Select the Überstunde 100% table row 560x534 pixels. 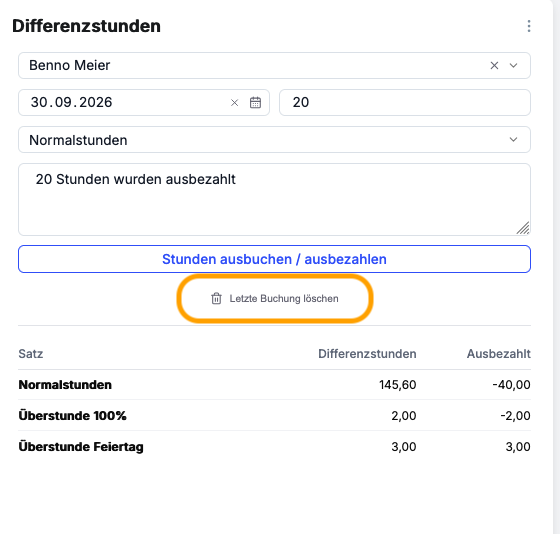pyautogui.click(x=274, y=415)
